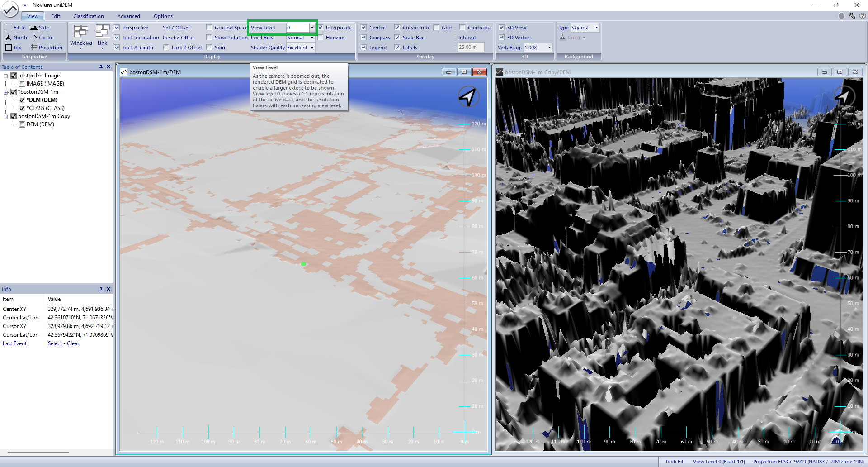This screenshot has height=467, width=868.
Task: Open the Shader Quality dropdown
Action: pos(312,48)
